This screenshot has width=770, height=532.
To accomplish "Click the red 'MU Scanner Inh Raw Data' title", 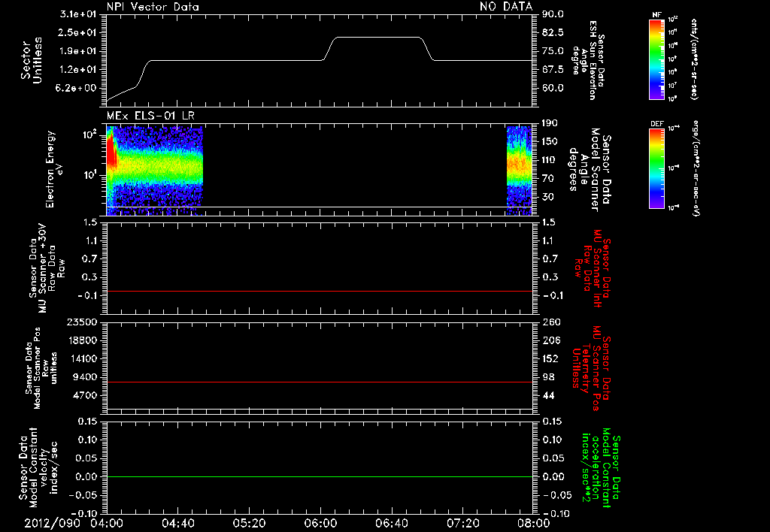I will (x=593, y=268).
